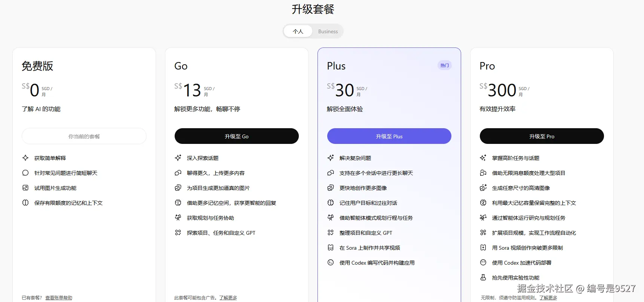Select the 个人 plan tab
The width and height of the screenshot is (644, 302).
(x=298, y=31)
